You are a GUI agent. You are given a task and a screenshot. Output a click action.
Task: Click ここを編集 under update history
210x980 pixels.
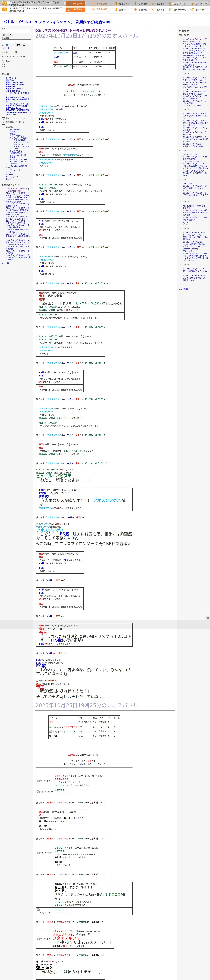click(x=183, y=289)
